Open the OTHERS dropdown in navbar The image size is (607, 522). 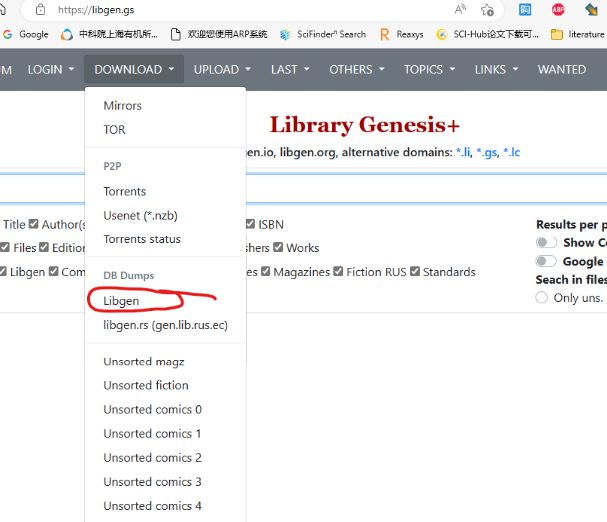click(357, 70)
